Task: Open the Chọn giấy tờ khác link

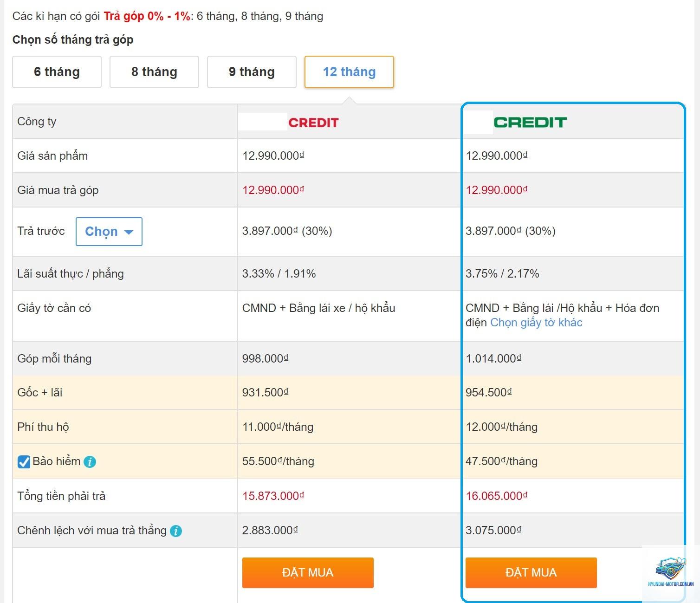Action: pyautogui.click(x=536, y=323)
